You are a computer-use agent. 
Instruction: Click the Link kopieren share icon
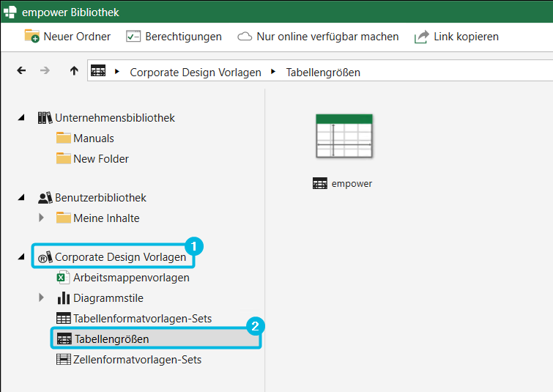point(421,37)
